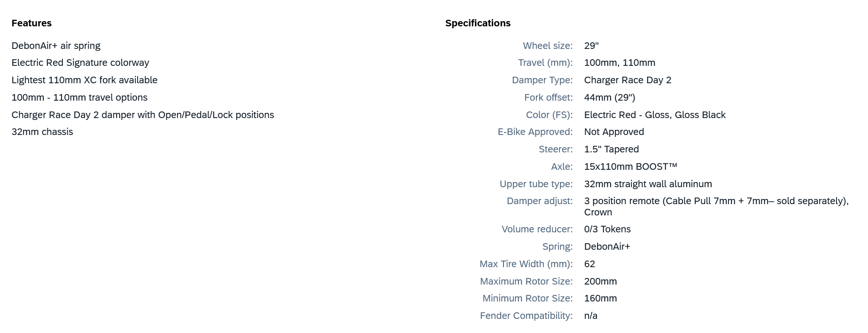The height and width of the screenshot is (333, 868).
Task: Click the 15x110mm BOOST axle value
Action: (x=630, y=166)
